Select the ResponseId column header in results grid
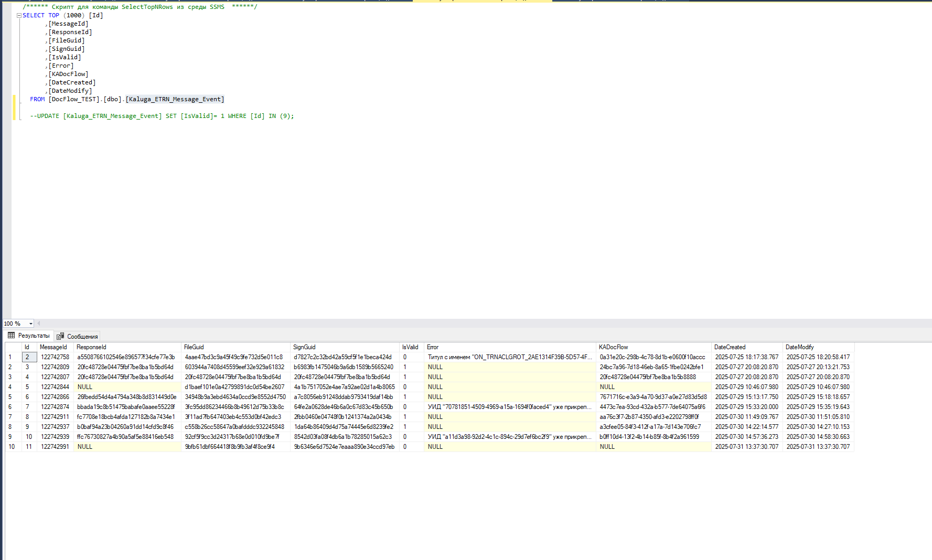The image size is (932, 560). click(x=127, y=347)
